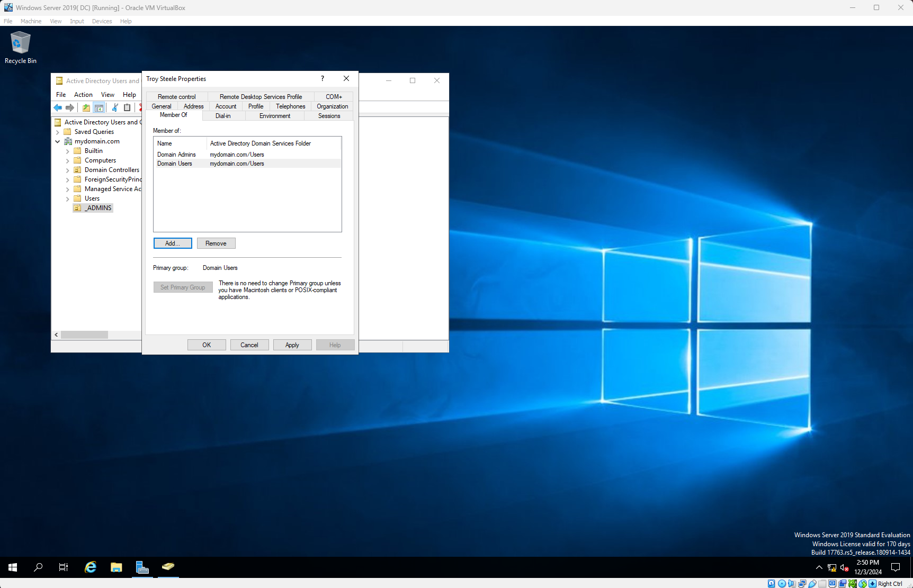This screenshot has height=588, width=913.
Task: Click VirtualBox recording status icon
Action: [x=842, y=584]
